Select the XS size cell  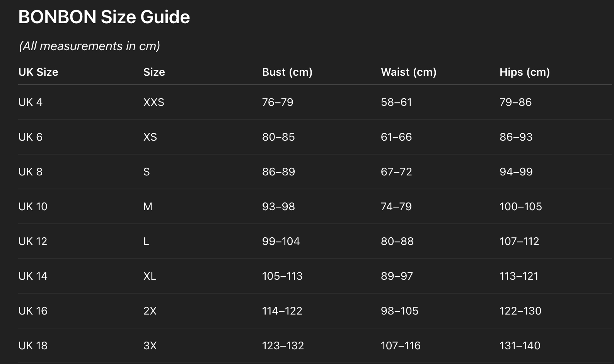[150, 137]
